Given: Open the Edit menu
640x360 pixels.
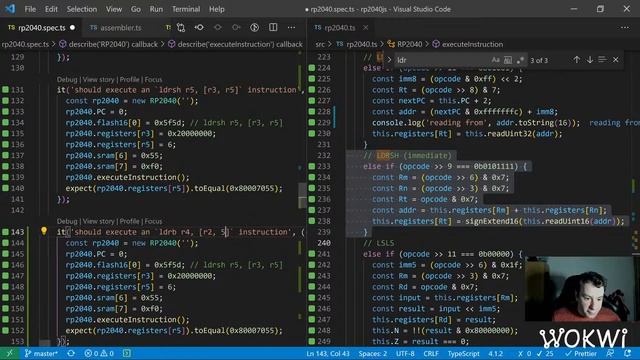Looking at the screenshot, I should click(x=51, y=9).
